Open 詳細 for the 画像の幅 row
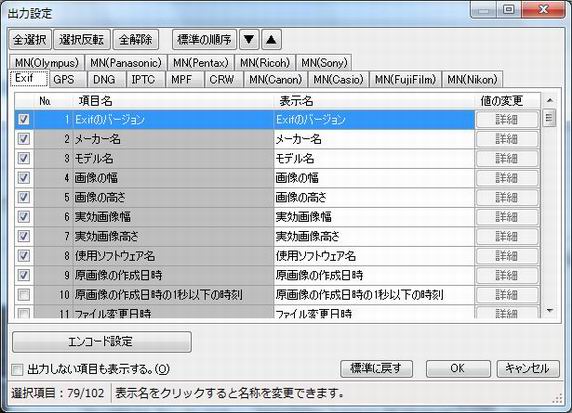 point(507,178)
